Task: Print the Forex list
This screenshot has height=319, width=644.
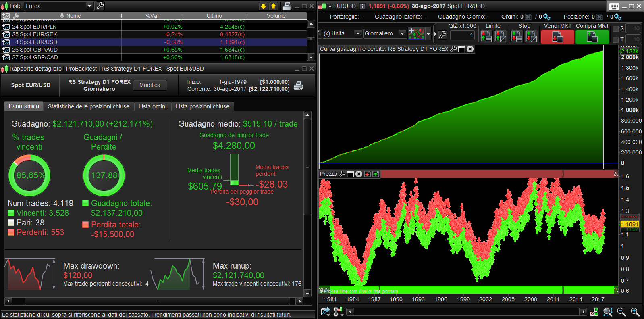Action: (287, 6)
